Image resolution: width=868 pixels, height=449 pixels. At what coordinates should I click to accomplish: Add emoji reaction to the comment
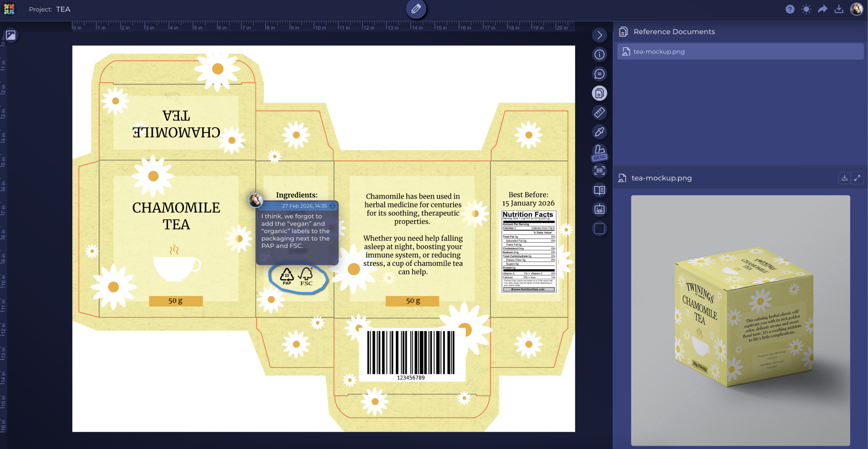(264, 258)
